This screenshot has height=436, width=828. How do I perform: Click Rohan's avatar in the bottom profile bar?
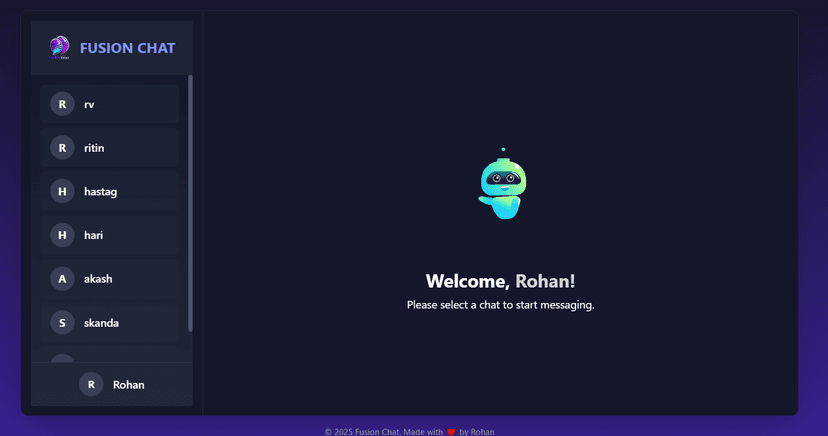[x=91, y=384]
